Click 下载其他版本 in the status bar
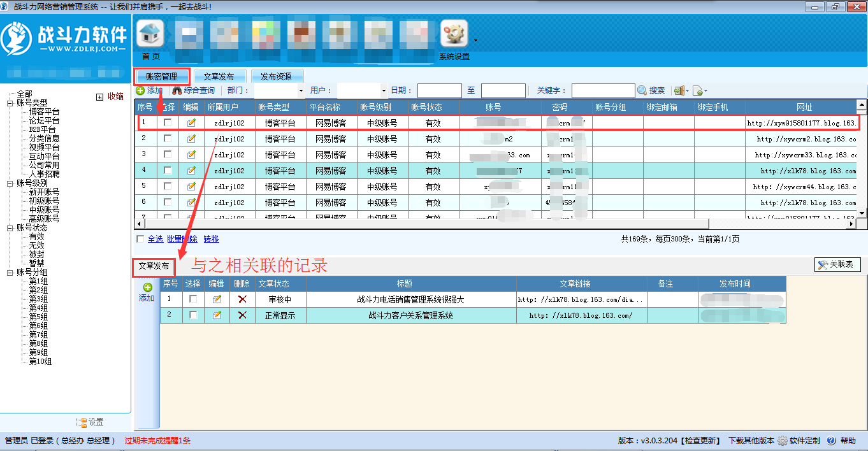This screenshot has height=451, width=868. 751,440
